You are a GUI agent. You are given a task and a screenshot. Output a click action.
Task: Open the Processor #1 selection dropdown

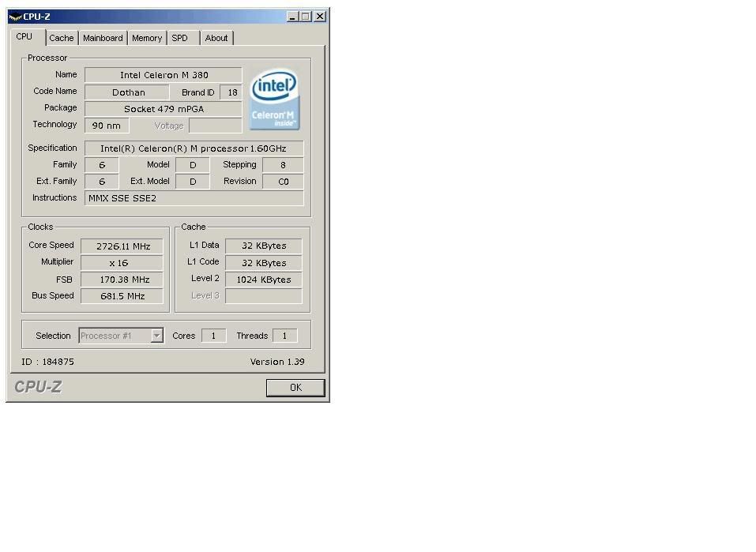pyautogui.click(x=122, y=336)
